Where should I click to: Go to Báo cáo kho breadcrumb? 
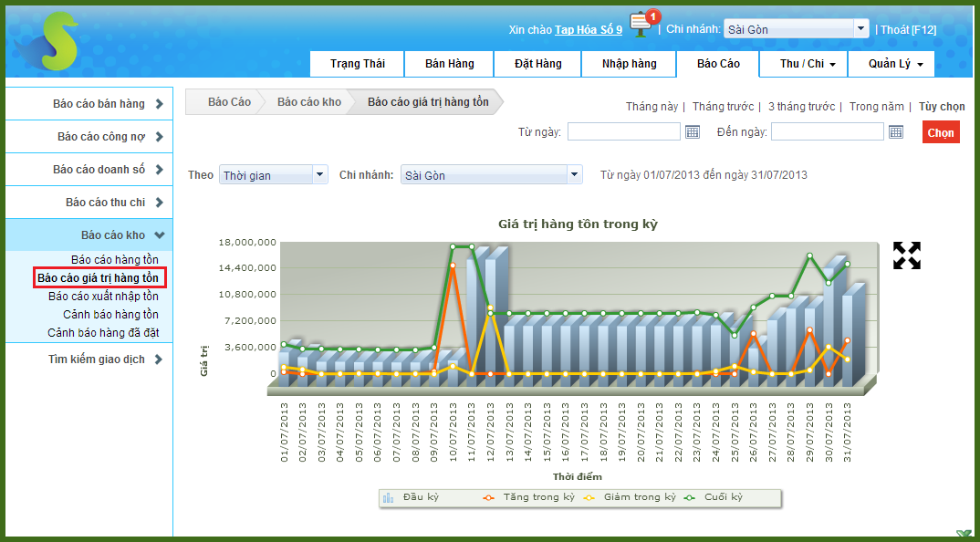[x=309, y=102]
